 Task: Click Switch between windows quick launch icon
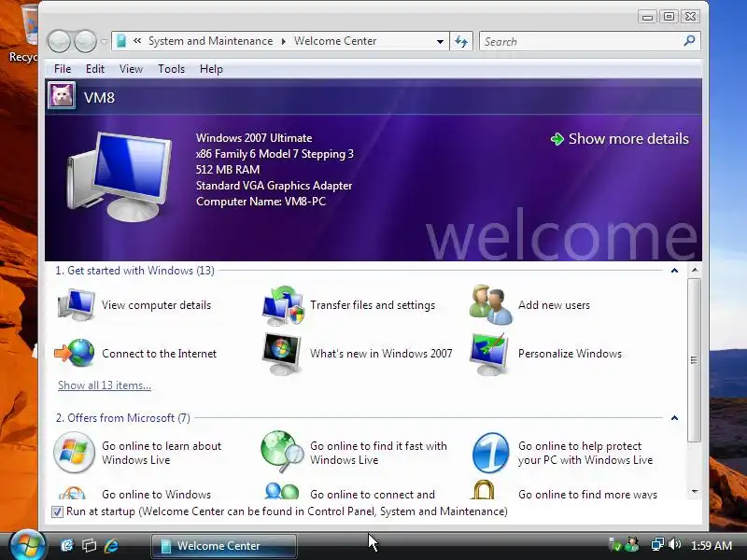[89, 545]
